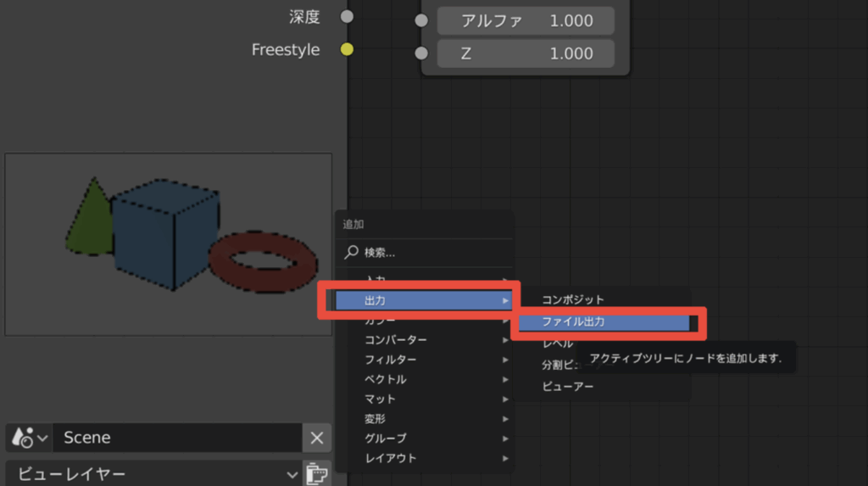Click the アルファ input socket
Viewport: 868px width, 486px height.
tap(421, 21)
